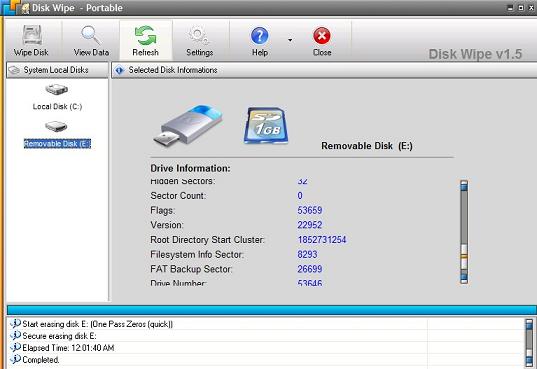
Task: Click the 'Start erasing disk E:' log entry
Action: click(x=98, y=324)
